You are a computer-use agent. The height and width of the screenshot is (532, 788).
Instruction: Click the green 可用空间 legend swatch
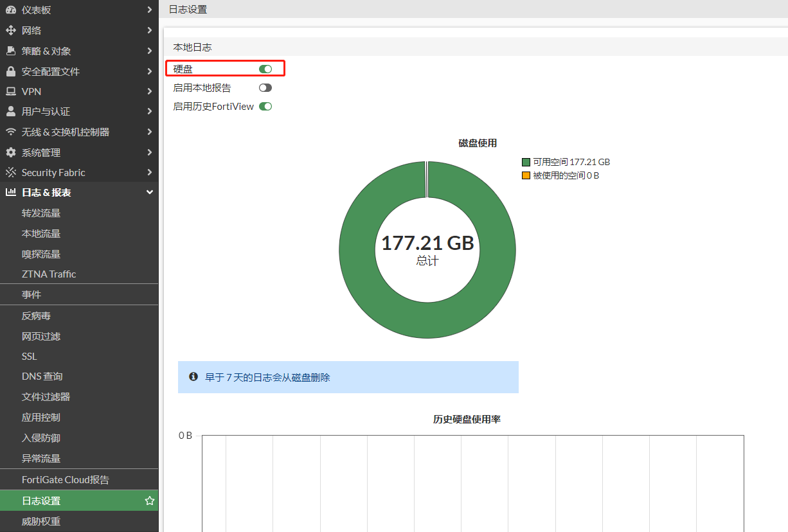[526, 163]
